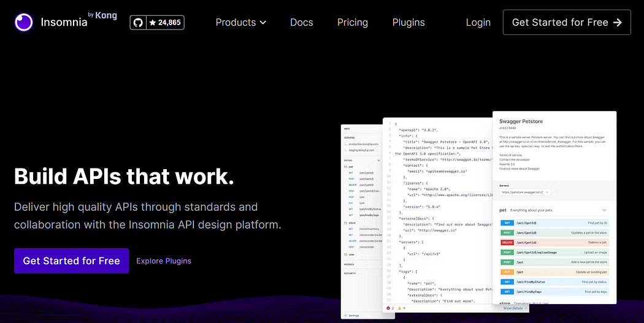The image size is (644, 323).
Task: Expand the Find pet by tags row
Action: pos(554,292)
